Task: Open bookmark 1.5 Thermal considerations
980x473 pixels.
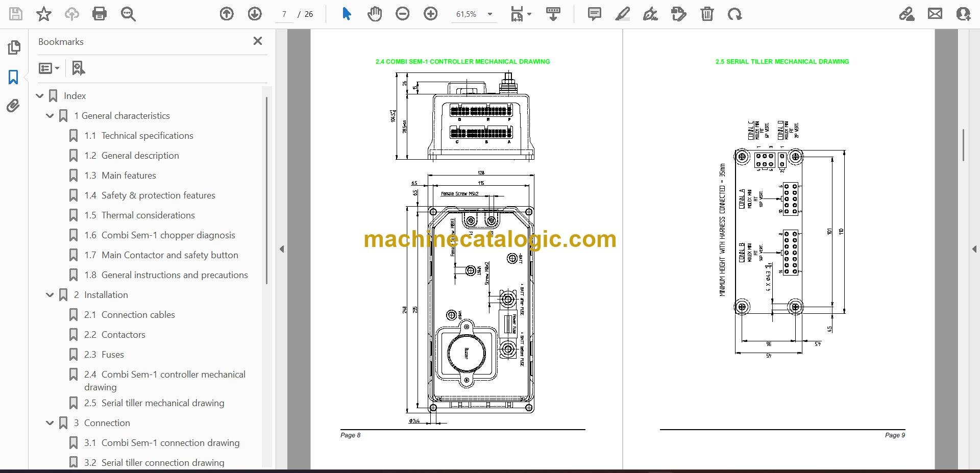Action: click(x=140, y=215)
